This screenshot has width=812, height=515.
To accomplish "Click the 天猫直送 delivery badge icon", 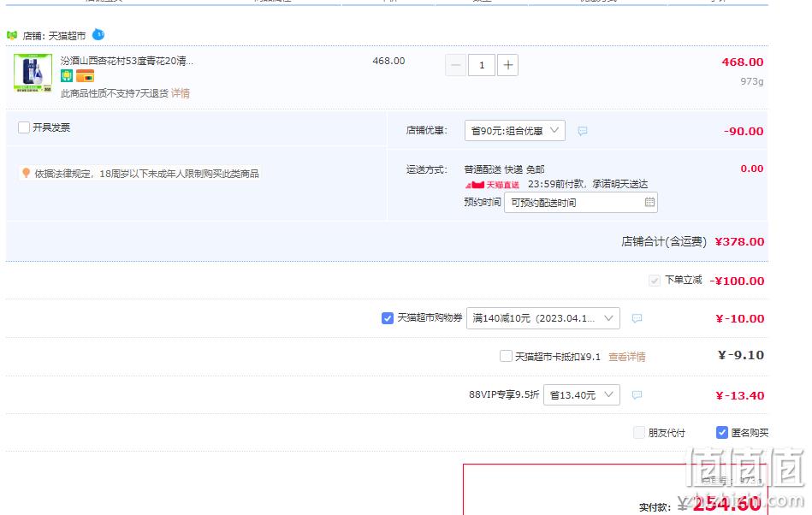I will 492,185.
